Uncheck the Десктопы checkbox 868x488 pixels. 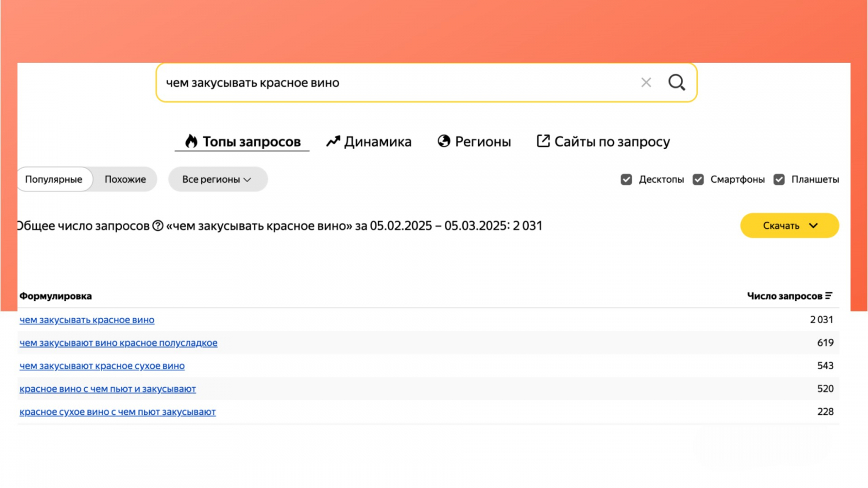point(626,179)
